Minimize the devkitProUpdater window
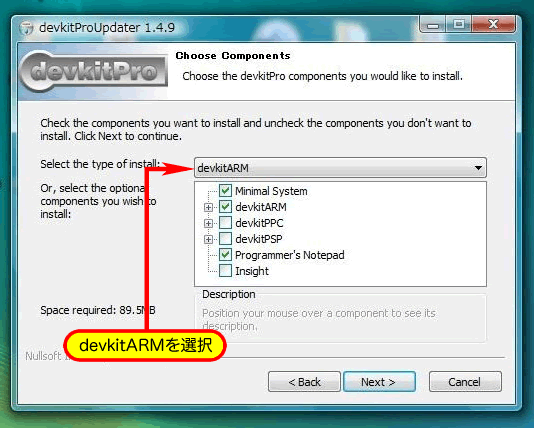The height and width of the screenshot is (428, 534). (x=433, y=25)
